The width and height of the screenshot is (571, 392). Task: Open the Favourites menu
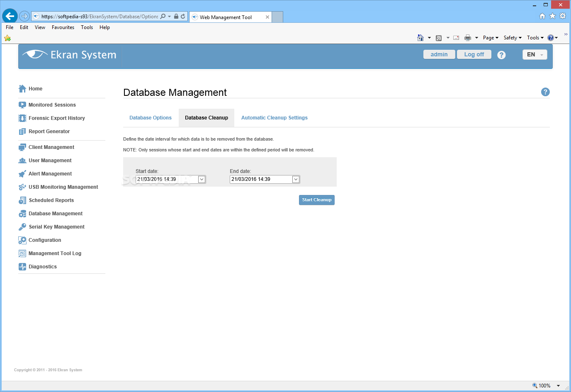coord(63,27)
